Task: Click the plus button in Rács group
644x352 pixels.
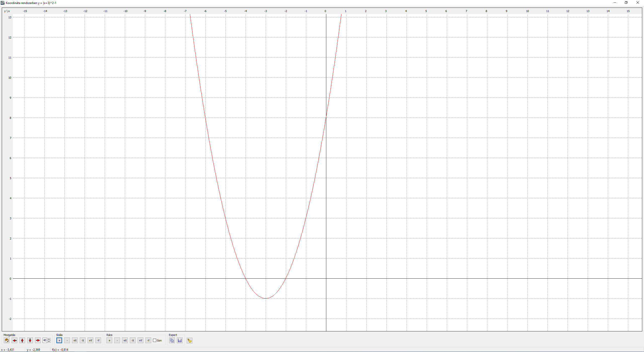Action: (x=109, y=340)
